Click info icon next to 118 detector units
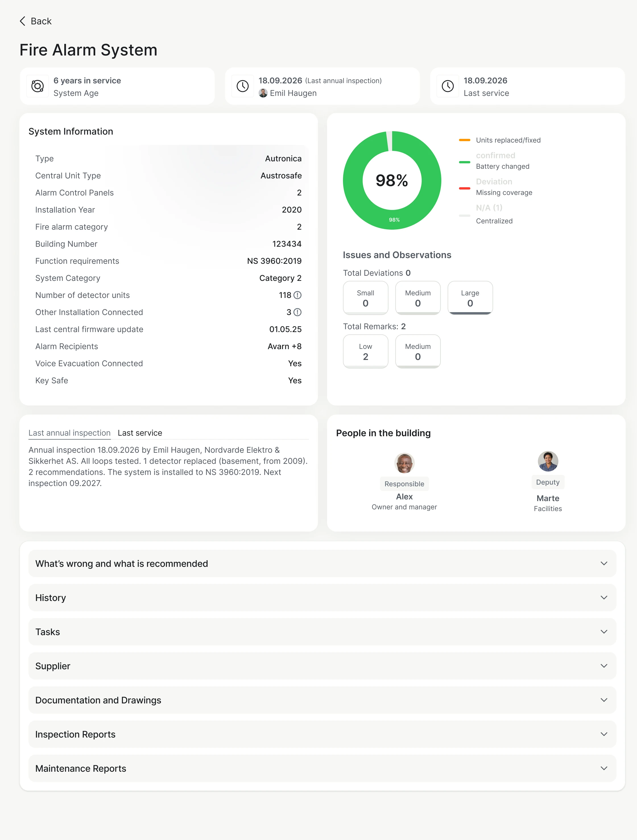 click(298, 295)
